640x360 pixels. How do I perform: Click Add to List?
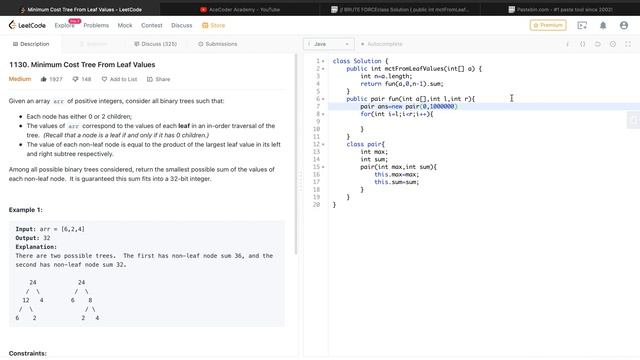(x=119, y=79)
